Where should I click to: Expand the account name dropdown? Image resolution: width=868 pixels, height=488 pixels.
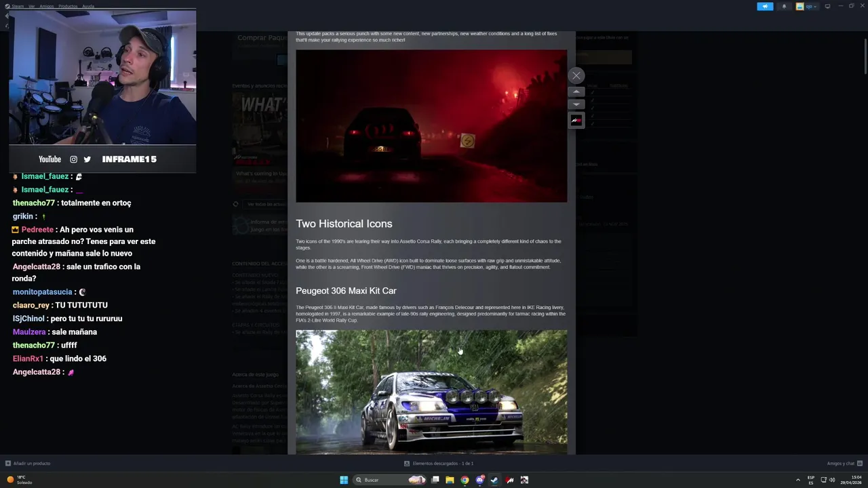(x=810, y=6)
